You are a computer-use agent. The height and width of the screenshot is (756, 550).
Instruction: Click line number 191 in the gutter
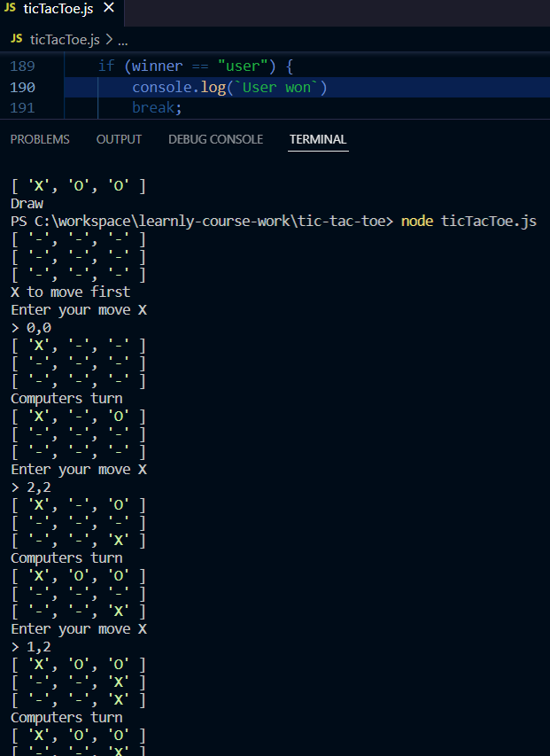pos(23,107)
